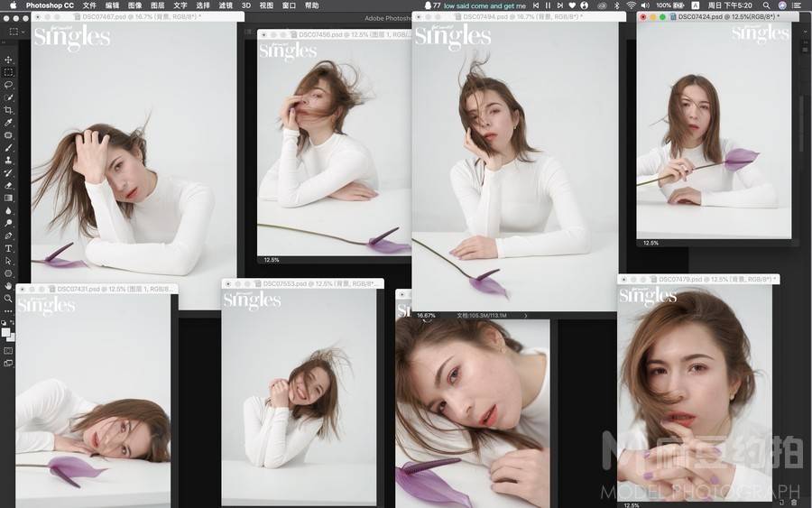Open Wi-Fi status menu

coord(631,5)
